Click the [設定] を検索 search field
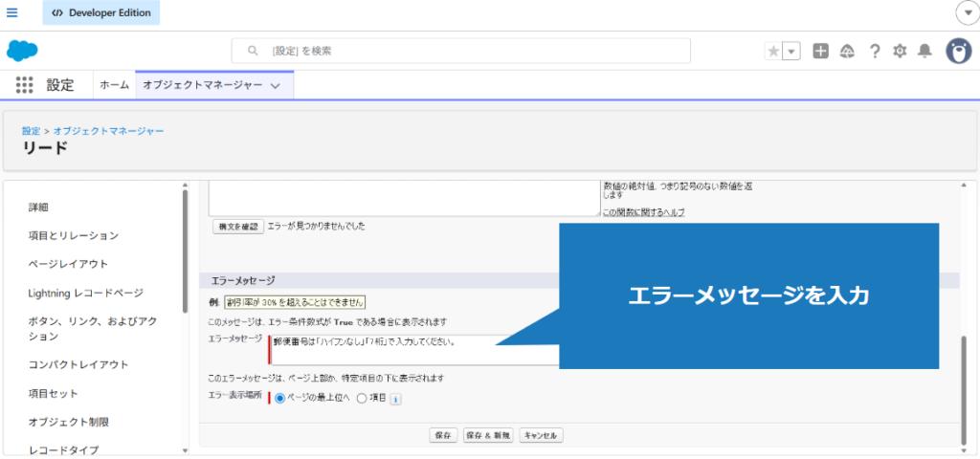The width and height of the screenshot is (980, 459). coord(460,51)
